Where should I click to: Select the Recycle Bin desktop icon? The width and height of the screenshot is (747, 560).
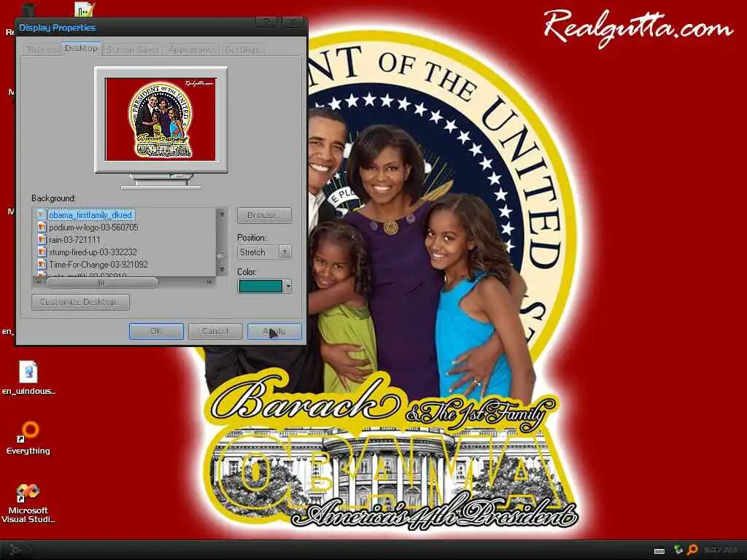[x=28, y=9]
